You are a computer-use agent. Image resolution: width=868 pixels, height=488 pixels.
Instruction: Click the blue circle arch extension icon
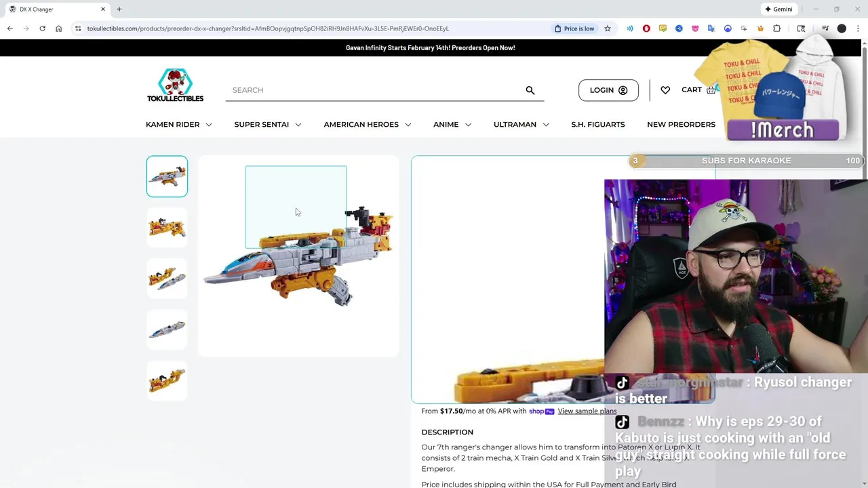[728, 28]
